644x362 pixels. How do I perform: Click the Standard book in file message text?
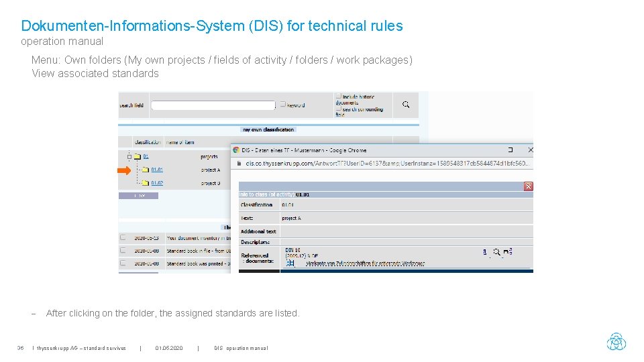tap(199, 251)
